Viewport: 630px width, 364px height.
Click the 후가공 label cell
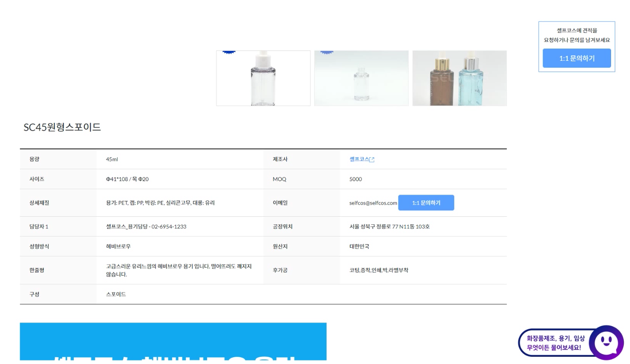point(302,270)
